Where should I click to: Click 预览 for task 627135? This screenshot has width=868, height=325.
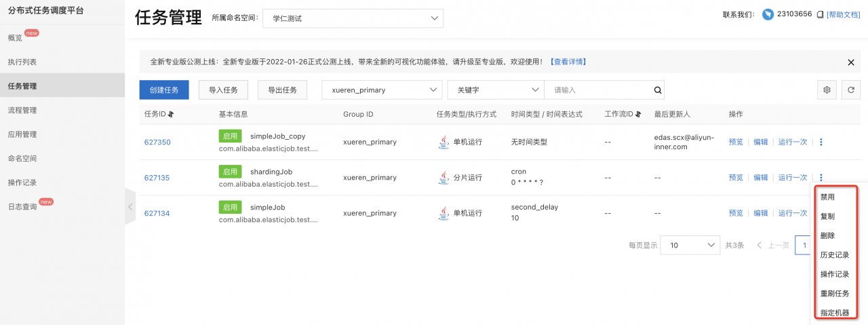736,177
